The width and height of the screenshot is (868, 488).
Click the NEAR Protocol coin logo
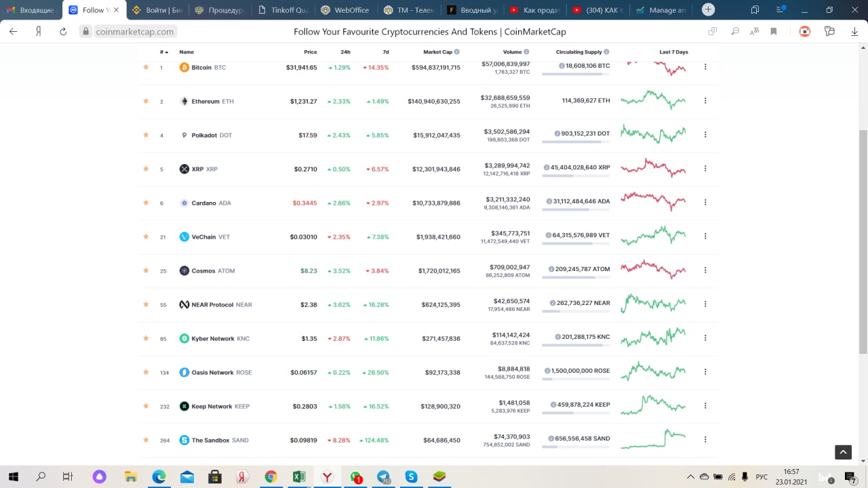pyautogui.click(x=184, y=304)
